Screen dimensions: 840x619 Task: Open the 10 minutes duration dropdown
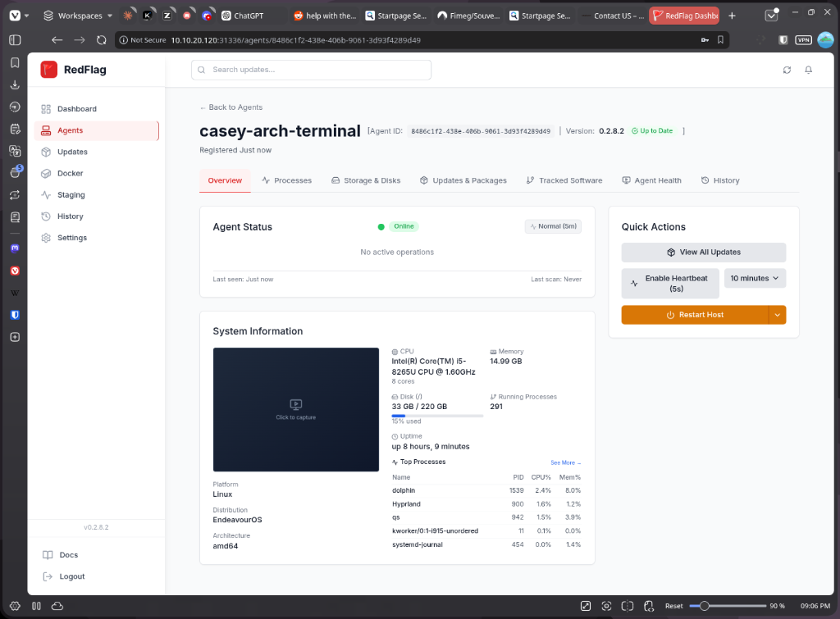pos(755,279)
